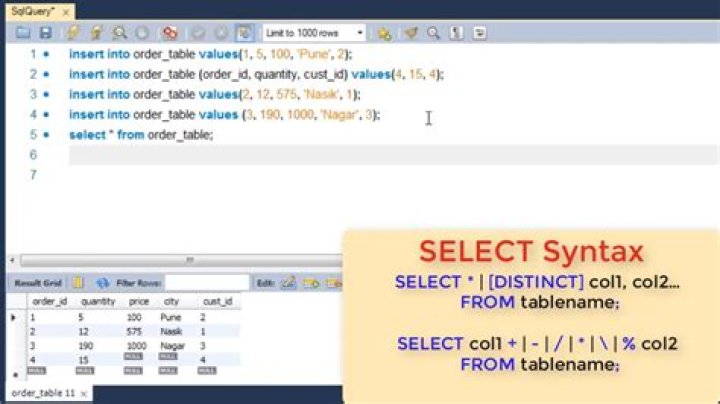Sort by order_id column header
The height and width of the screenshot is (404, 720).
coord(50,302)
